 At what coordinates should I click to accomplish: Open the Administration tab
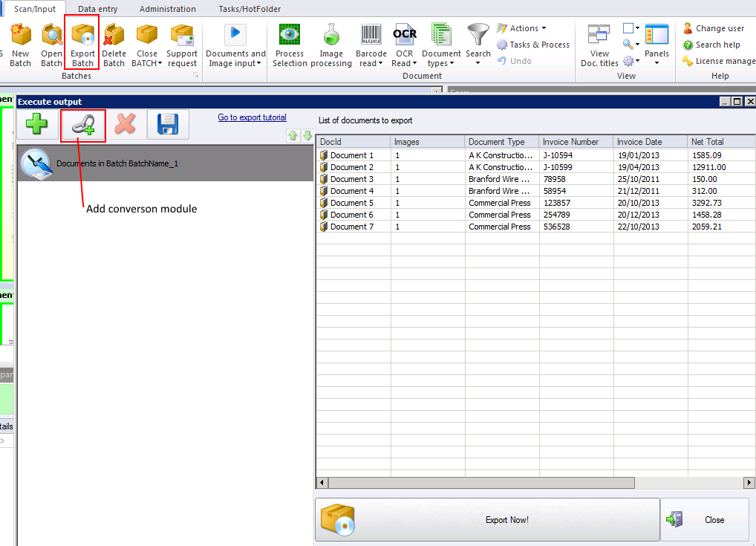[168, 9]
